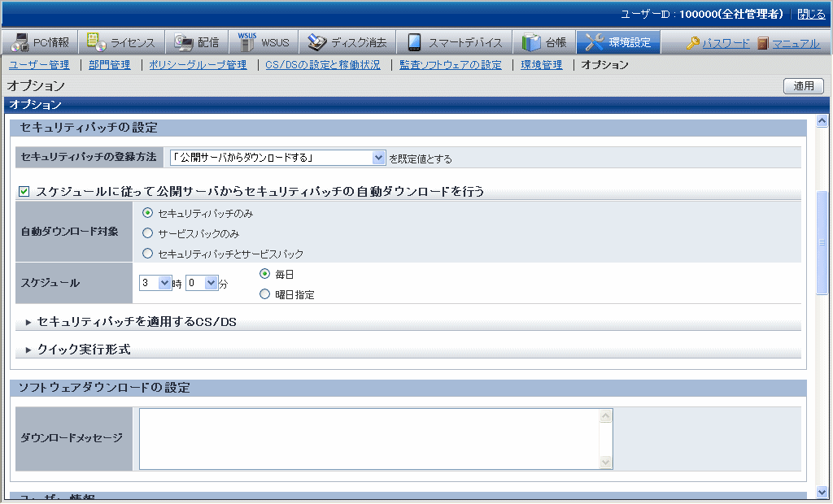The height and width of the screenshot is (504, 833).
Task: Click the main page scrollbar thumb
Action: [822, 242]
